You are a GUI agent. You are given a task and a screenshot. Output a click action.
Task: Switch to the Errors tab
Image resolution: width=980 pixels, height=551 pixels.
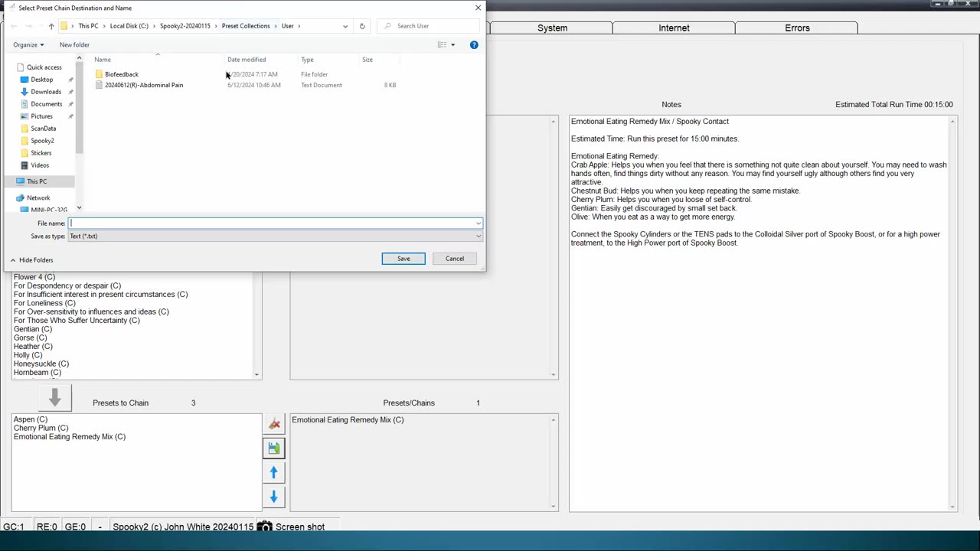coord(797,28)
